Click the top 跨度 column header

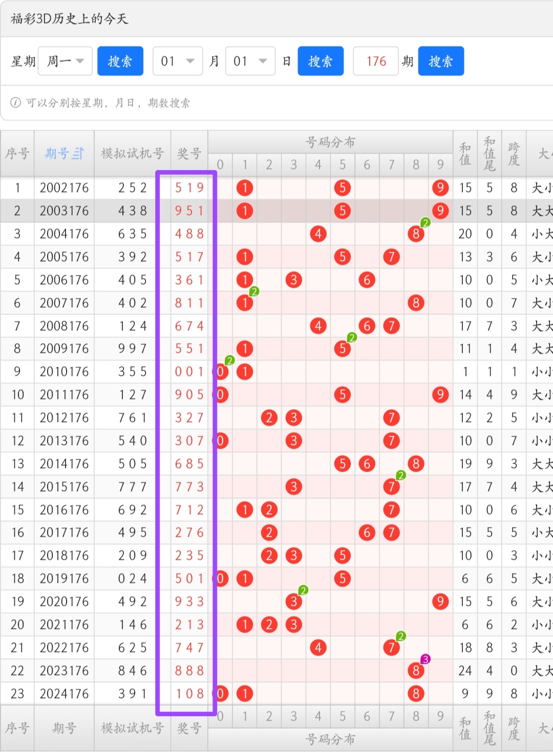point(514,154)
